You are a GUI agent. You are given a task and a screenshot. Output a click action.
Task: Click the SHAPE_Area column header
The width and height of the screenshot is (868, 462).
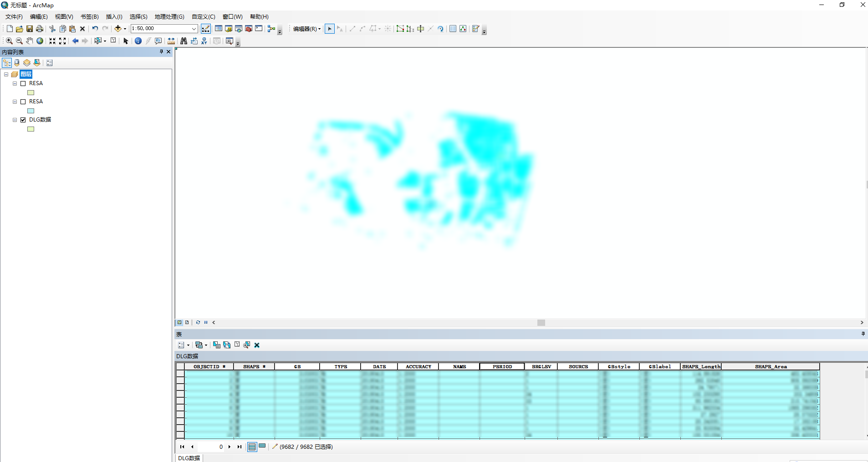click(x=771, y=366)
